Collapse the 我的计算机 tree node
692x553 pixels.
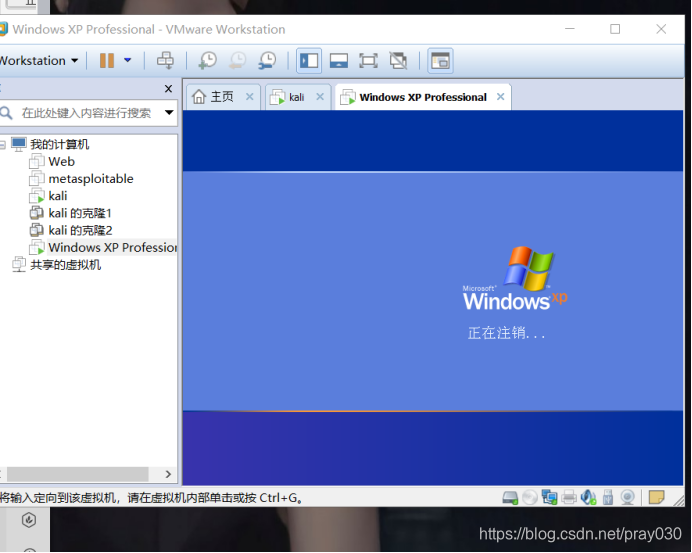coord(2,144)
